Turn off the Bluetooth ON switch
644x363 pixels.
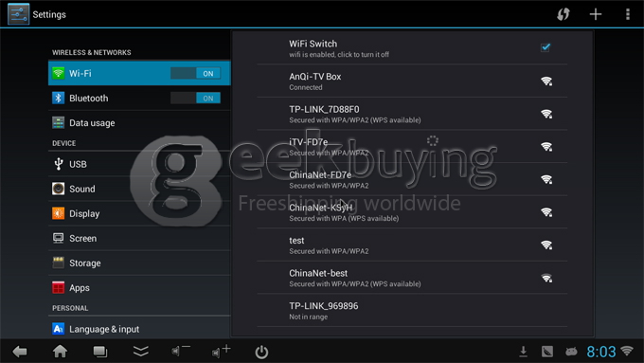point(195,98)
